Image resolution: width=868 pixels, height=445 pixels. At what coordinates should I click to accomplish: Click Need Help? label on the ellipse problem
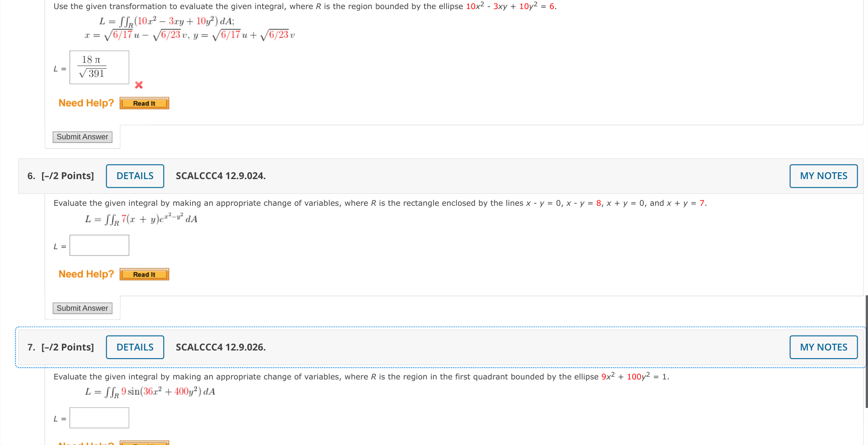[x=86, y=103]
